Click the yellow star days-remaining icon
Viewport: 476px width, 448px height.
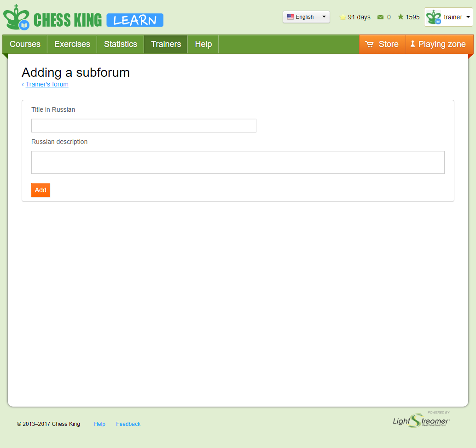click(x=342, y=17)
